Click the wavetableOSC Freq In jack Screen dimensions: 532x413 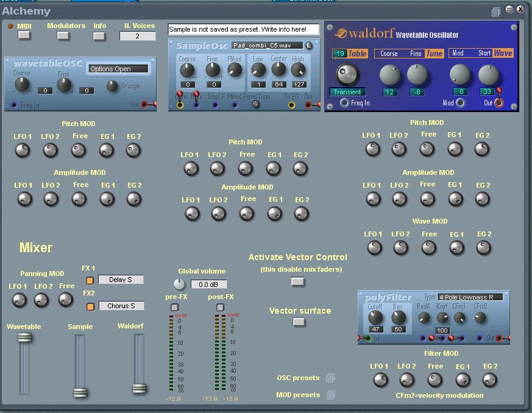(14, 105)
